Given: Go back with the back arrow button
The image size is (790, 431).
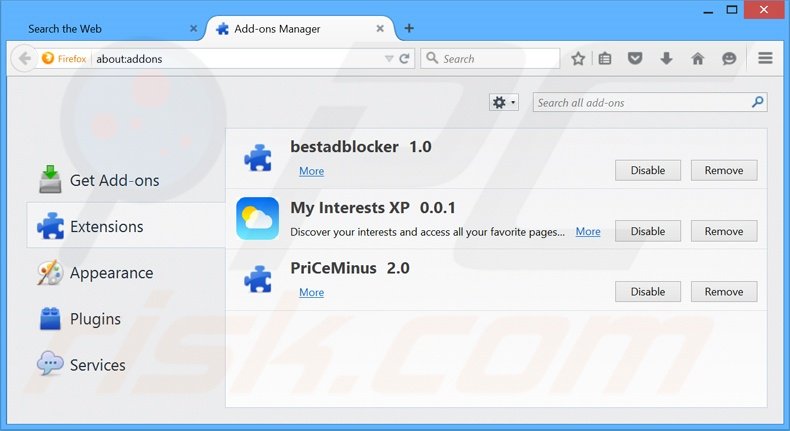Looking at the screenshot, I should [x=24, y=58].
